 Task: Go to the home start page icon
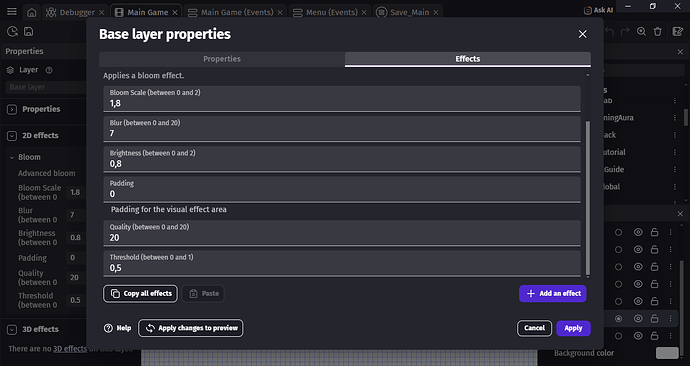point(32,12)
